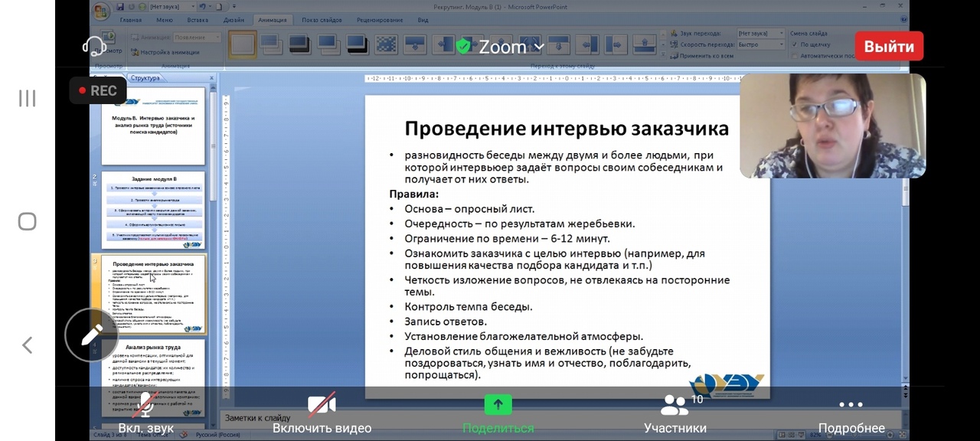Open the Участники participants list
This screenshot has height=441, width=980.
point(675,413)
